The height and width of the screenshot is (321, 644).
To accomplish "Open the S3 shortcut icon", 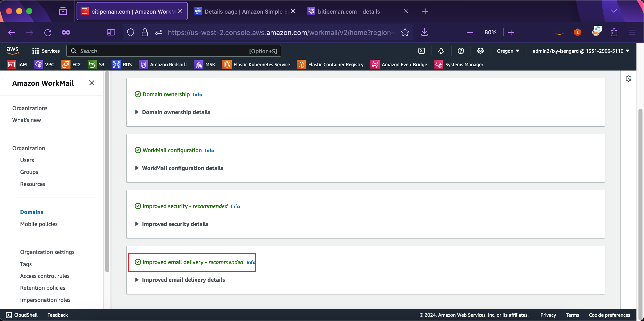I will point(92,65).
